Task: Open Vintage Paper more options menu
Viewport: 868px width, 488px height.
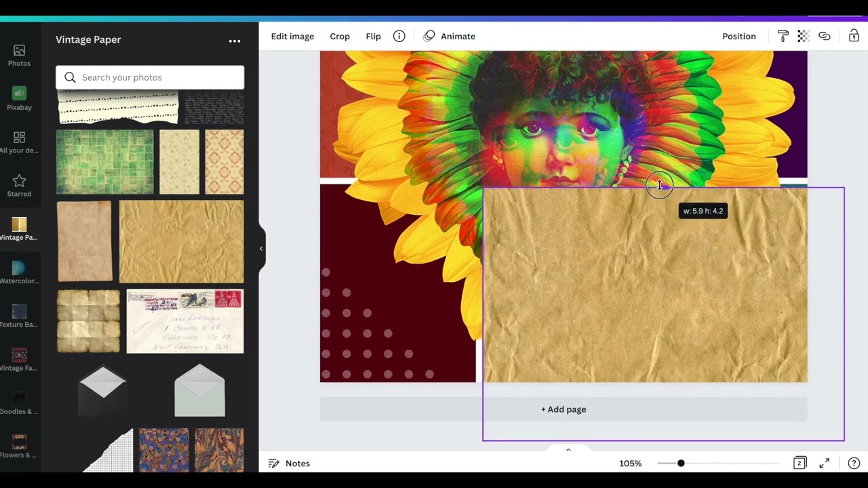Action: pyautogui.click(x=235, y=41)
